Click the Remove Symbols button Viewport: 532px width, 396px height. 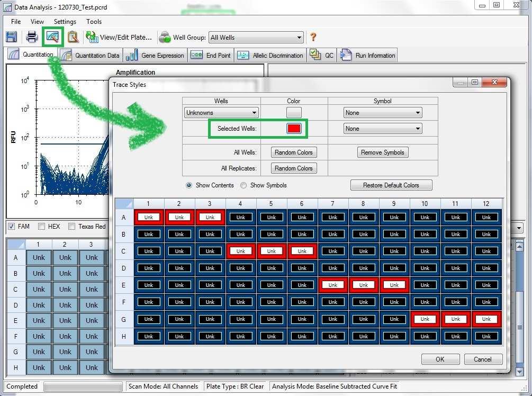(x=383, y=152)
